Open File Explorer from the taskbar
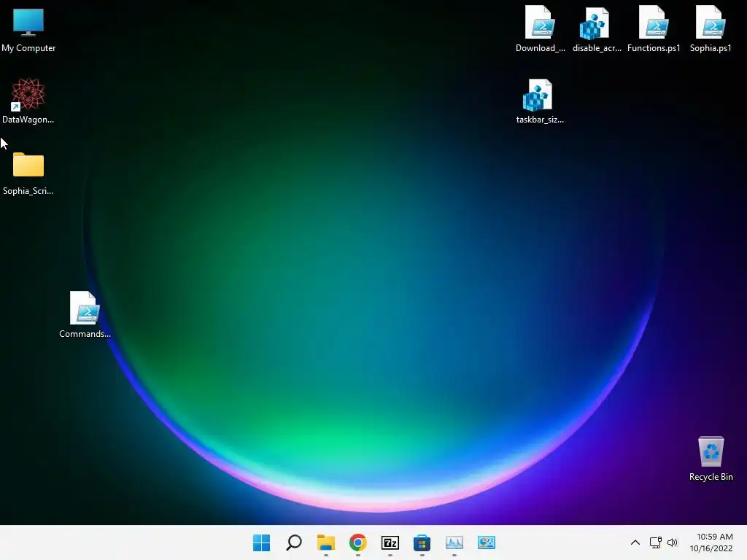The height and width of the screenshot is (560, 747). (x=326, y=542)
